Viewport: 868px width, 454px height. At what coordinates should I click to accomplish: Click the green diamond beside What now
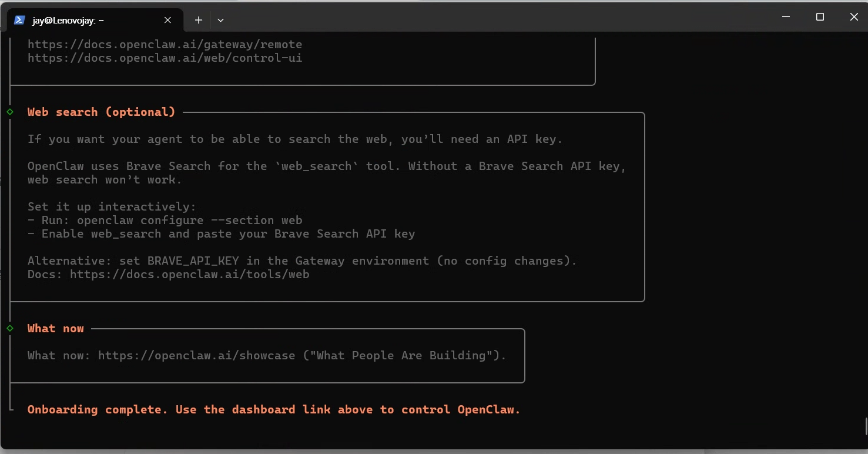coord(10,328)
